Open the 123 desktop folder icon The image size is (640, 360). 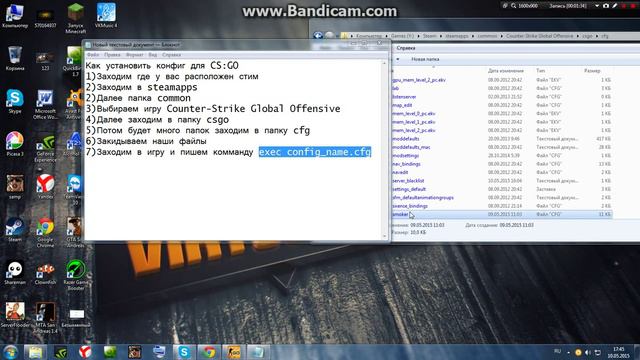pyautogui.click(x=45, y=60)
